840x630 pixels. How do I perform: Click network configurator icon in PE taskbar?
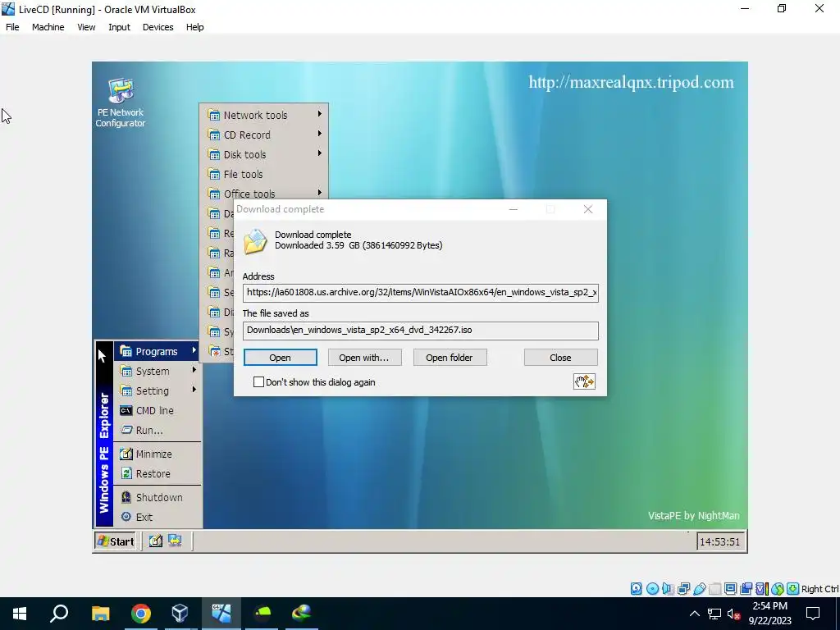(x=175, y=541)
